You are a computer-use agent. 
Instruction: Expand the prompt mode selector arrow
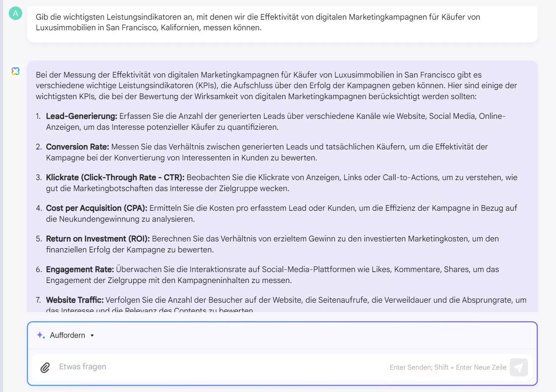tap(92, 335)
